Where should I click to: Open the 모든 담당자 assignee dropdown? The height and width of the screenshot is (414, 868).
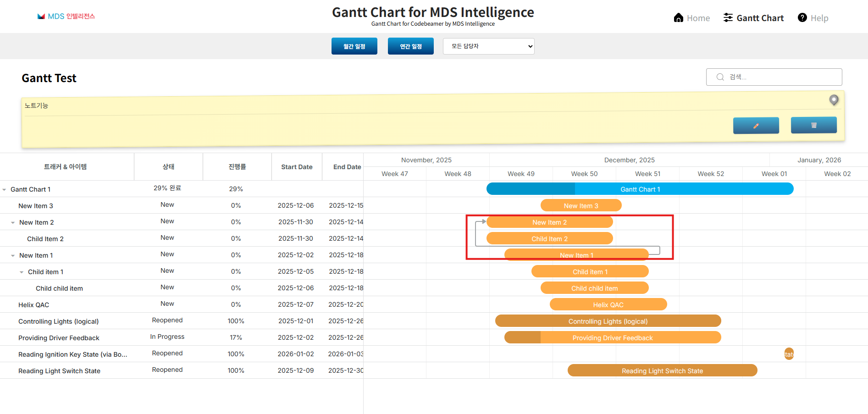(488, 46)
